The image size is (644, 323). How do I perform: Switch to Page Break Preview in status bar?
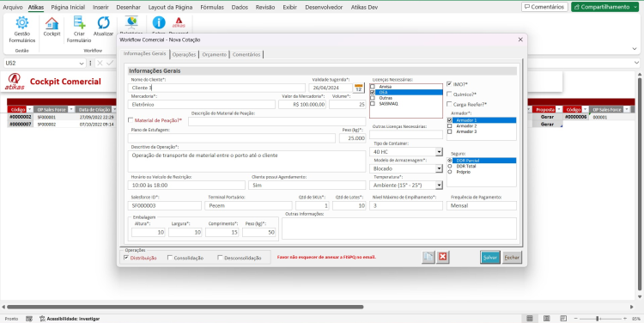click(563, 319)
